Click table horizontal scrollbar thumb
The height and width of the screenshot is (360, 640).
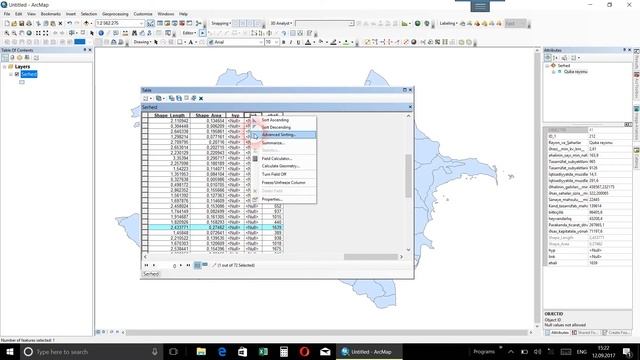(x=371, y=257)
